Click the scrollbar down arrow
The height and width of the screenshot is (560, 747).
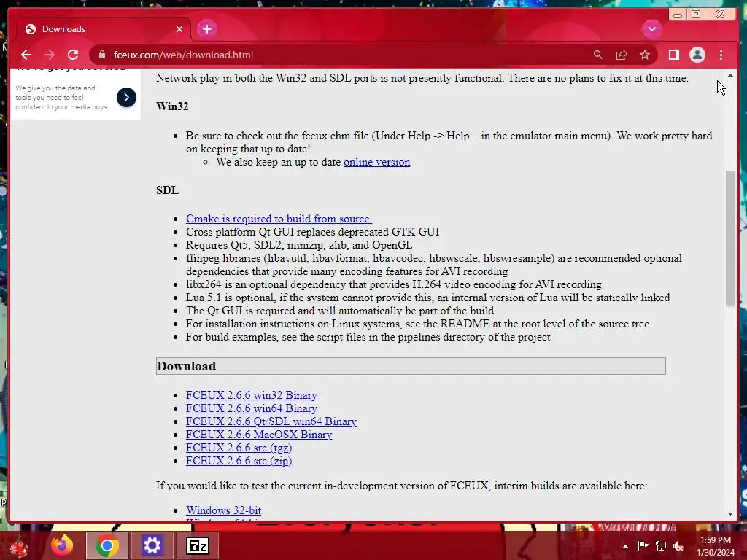[x=730, y=514]
